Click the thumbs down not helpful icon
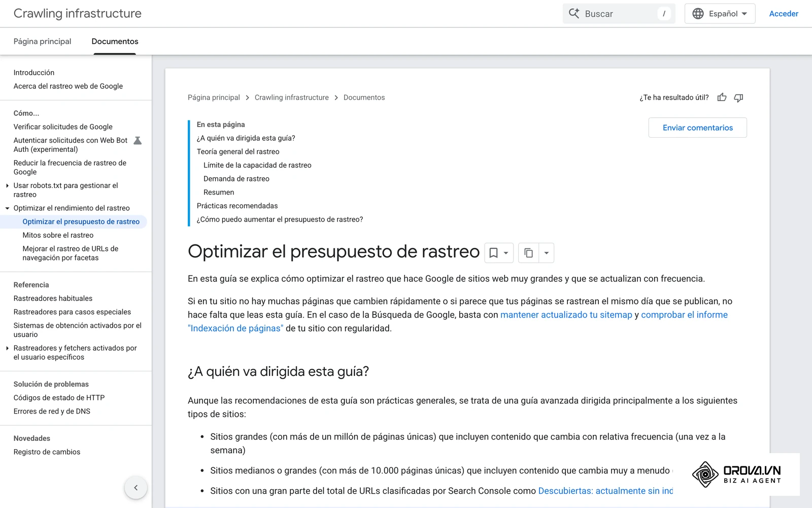 pyautogui.click(x=738, y=98)
